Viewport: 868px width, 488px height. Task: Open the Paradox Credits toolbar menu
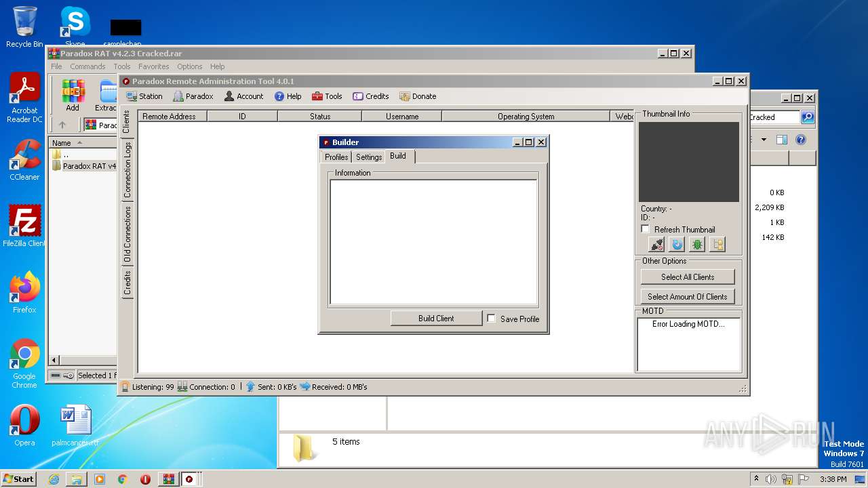(x=371, y=96)
